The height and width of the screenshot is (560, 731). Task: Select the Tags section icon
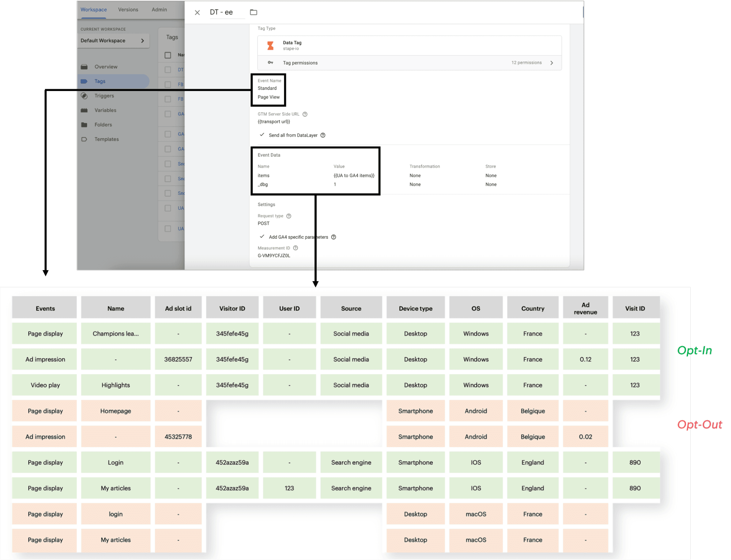click(84, 81)
